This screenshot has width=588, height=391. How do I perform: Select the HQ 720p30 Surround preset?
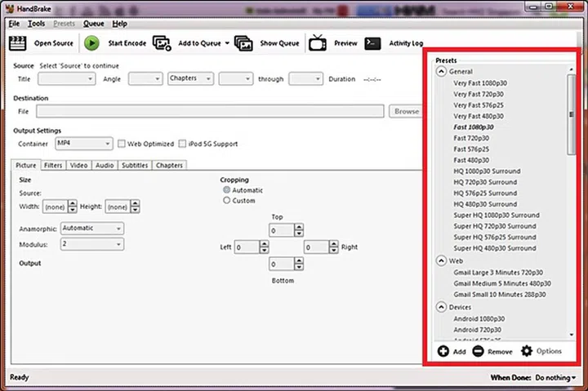[x=485, y=182]
